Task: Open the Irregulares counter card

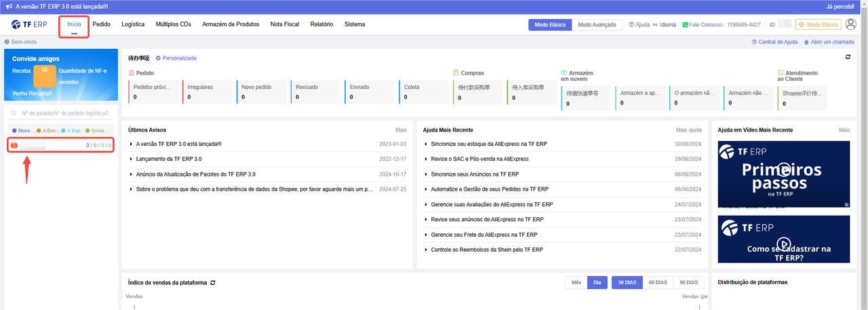Action: point(207,92)
